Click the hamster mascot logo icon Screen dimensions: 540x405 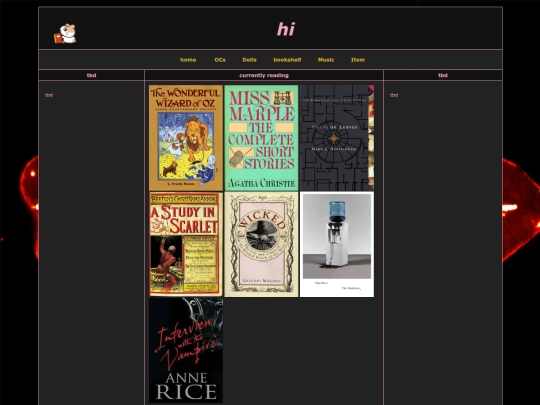(65, 33)
